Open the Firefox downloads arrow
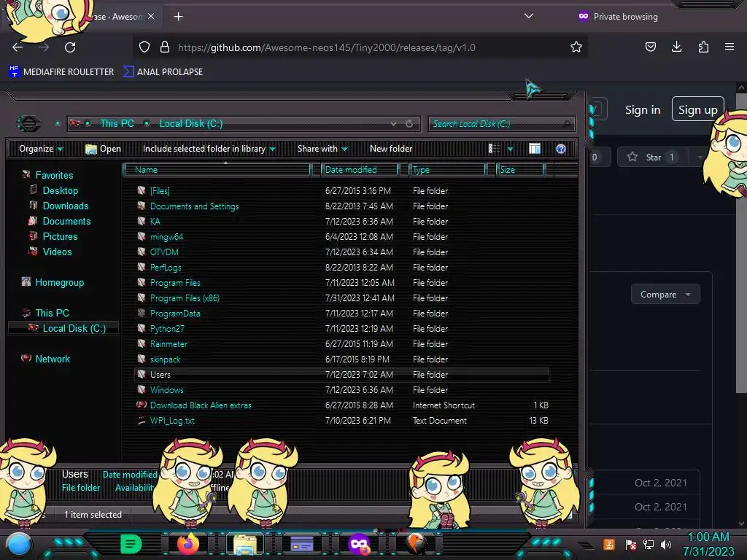Image resolution: width=747 pixels, height=560 pixels. coord(676,47)
